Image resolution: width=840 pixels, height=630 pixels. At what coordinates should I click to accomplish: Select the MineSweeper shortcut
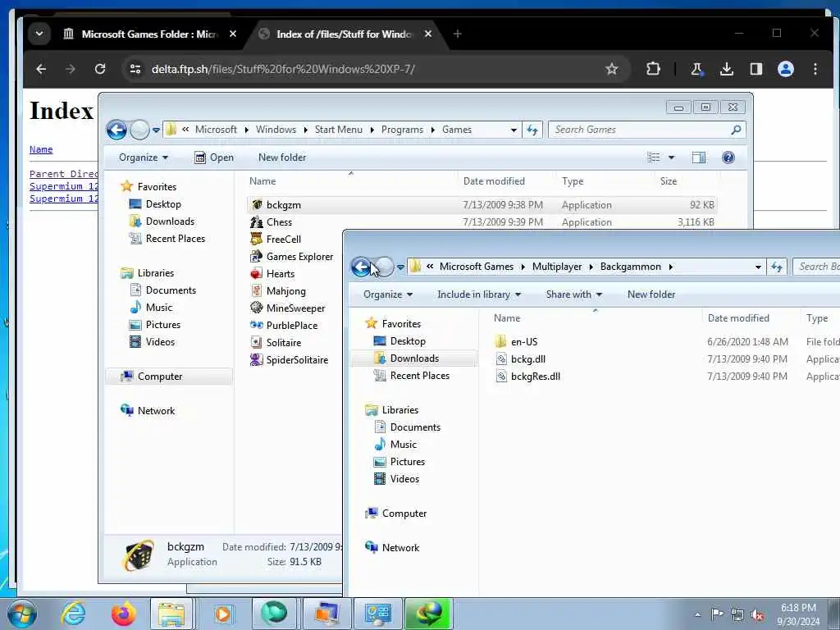288,308
